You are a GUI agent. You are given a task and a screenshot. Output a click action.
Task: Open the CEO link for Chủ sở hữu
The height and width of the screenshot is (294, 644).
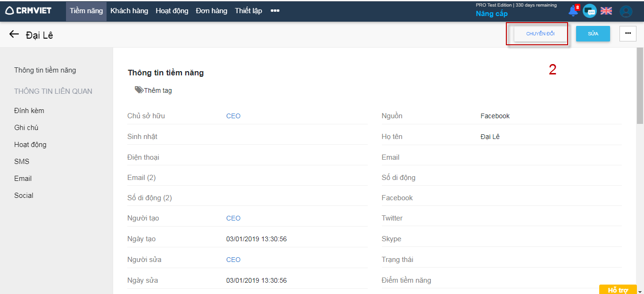pyautogui.click(x=233, y=116)
